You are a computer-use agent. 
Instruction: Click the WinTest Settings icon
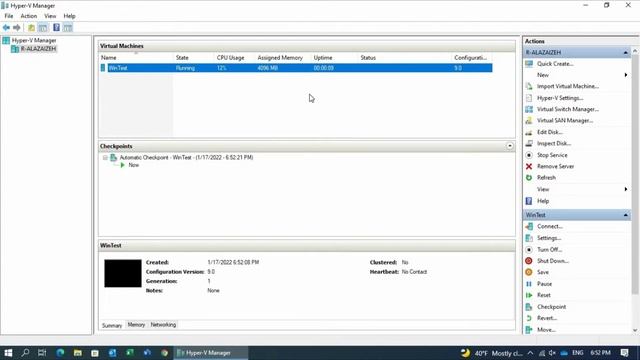coord(529,238)
